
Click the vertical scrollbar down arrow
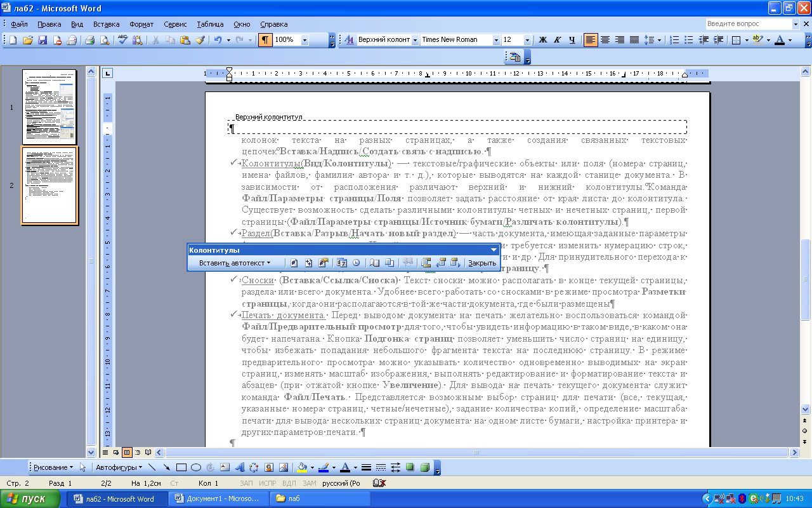(806, 410)
